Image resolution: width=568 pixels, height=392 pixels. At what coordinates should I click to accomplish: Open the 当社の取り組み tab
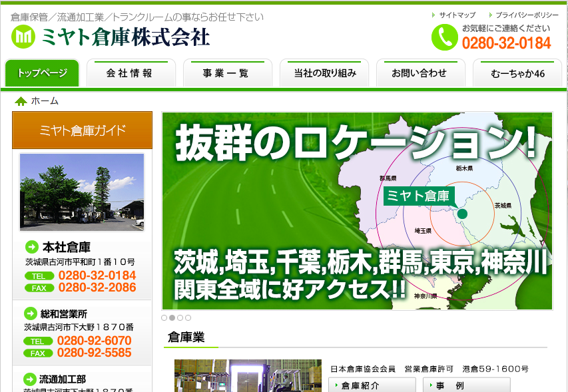[x=324, y=73]
